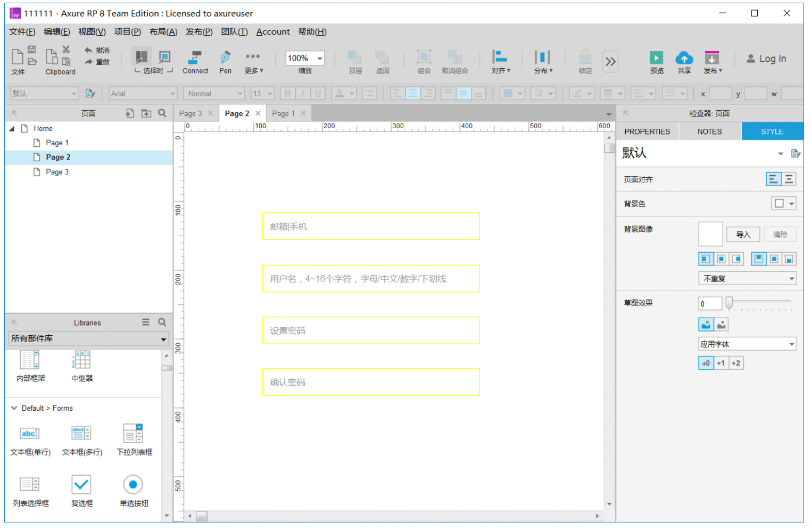Open the Libraries options menu icon

pos(146,322)
